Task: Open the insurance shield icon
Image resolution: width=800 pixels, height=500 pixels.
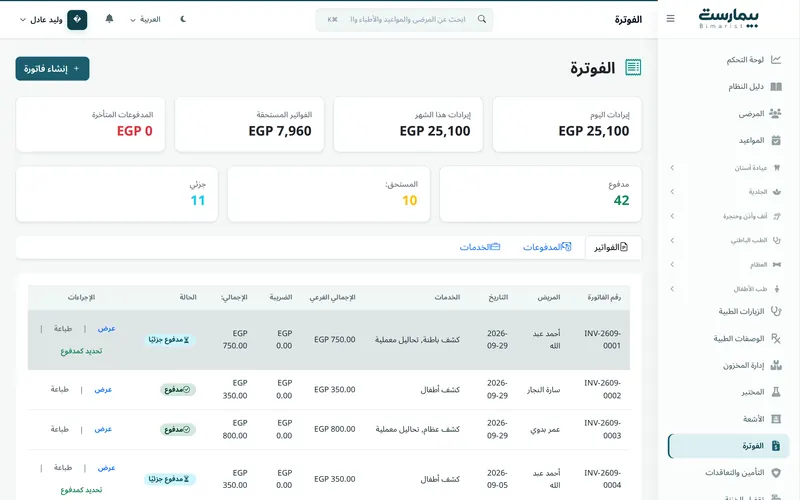Action: click(x=776, y=473)
